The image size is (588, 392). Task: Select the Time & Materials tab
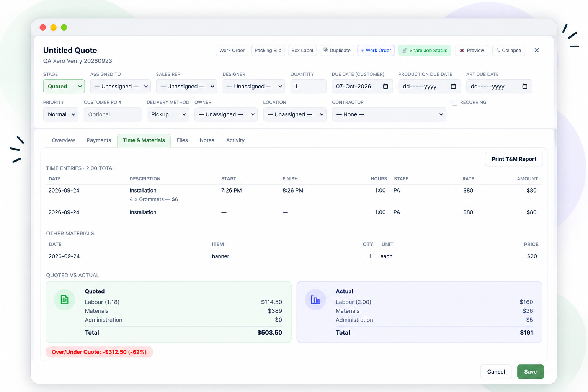click(x=144, y=140)
